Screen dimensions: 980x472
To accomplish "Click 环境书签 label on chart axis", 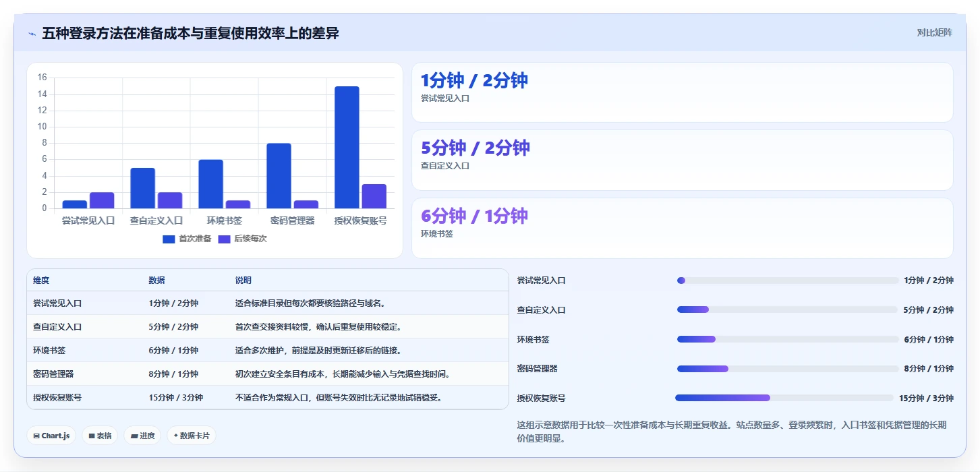I will (225, 220).
